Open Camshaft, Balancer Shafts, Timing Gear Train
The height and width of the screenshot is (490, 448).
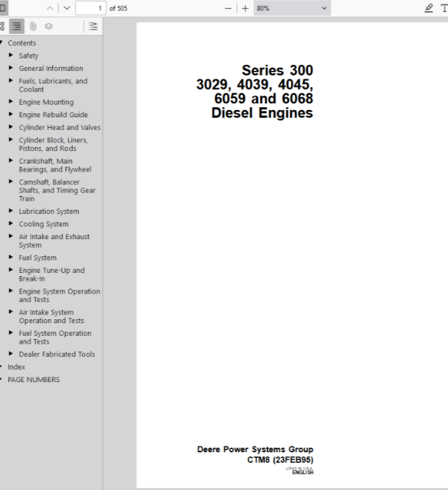point(57,190)
